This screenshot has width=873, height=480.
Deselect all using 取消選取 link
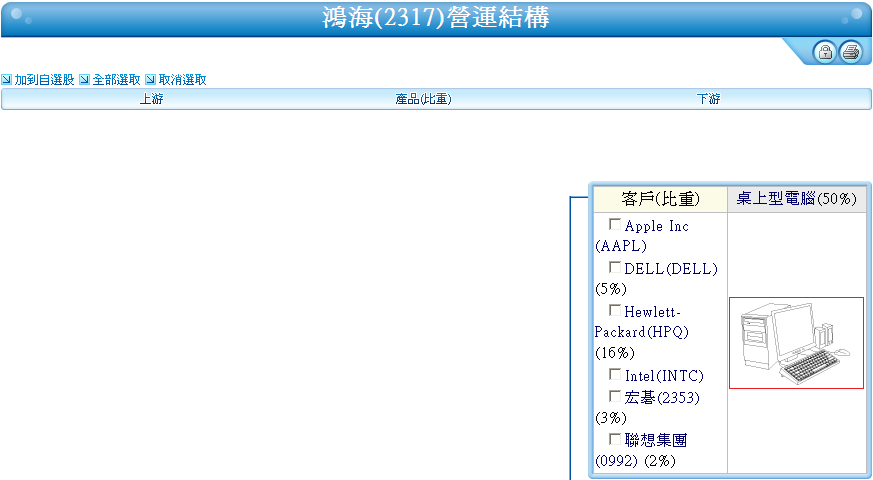tap(183, 80)
